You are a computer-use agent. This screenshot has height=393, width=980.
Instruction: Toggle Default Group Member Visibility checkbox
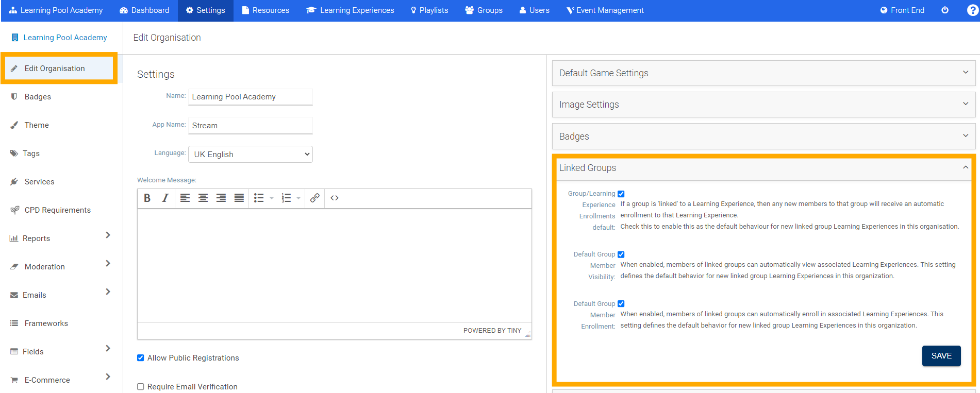(621, 254)
